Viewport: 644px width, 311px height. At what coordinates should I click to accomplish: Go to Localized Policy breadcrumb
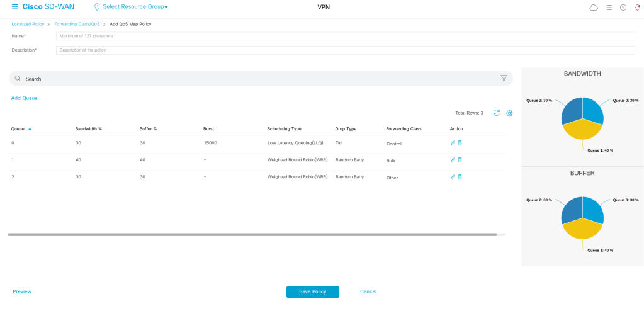(x=28, y=24)
